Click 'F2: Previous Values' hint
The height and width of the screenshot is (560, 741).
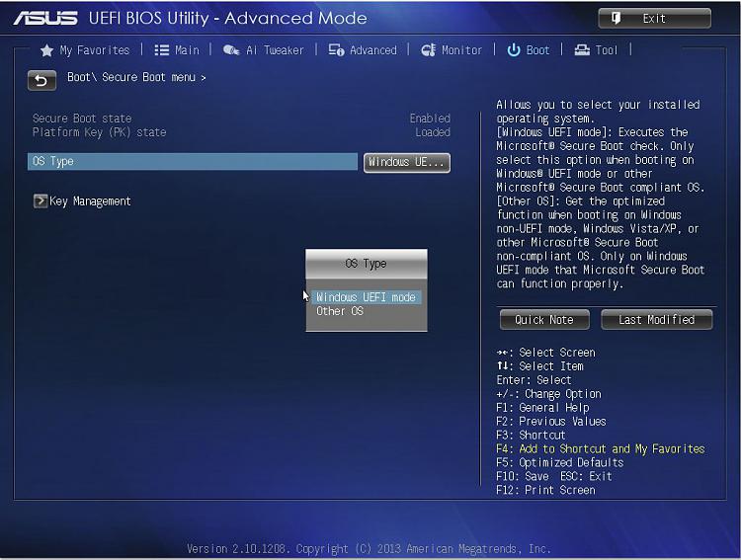[x=551, y=421]
